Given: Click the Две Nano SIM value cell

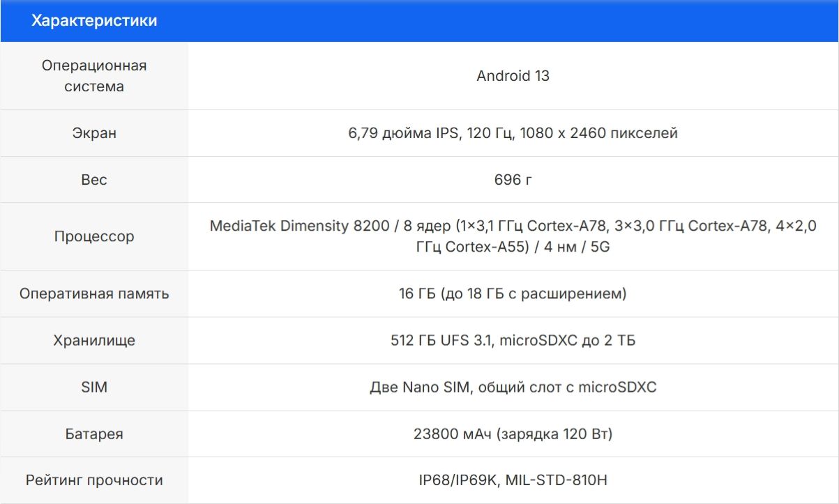Looking at the screenshot, I should tap(513, 387).
